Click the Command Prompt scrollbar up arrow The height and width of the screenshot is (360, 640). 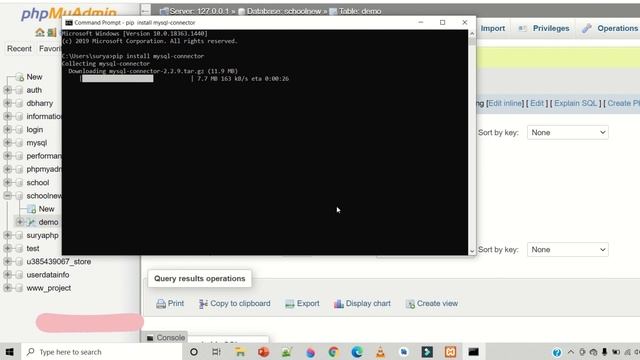tap(472, 33)
